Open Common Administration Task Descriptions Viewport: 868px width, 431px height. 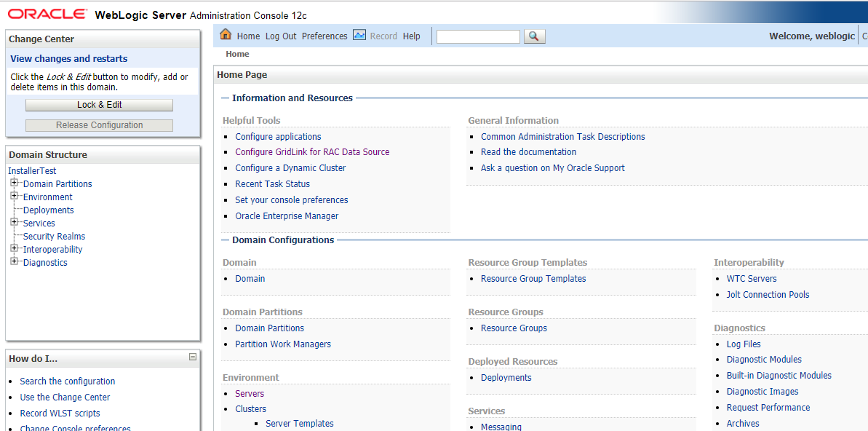(563, 137)
